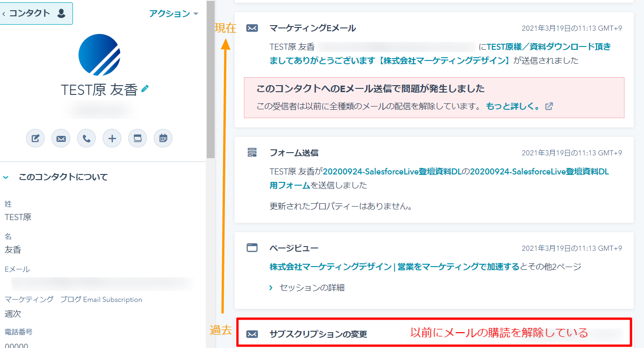Open the もっと詳しく help link
Viewport: 644px width, 348px height.
513,106
